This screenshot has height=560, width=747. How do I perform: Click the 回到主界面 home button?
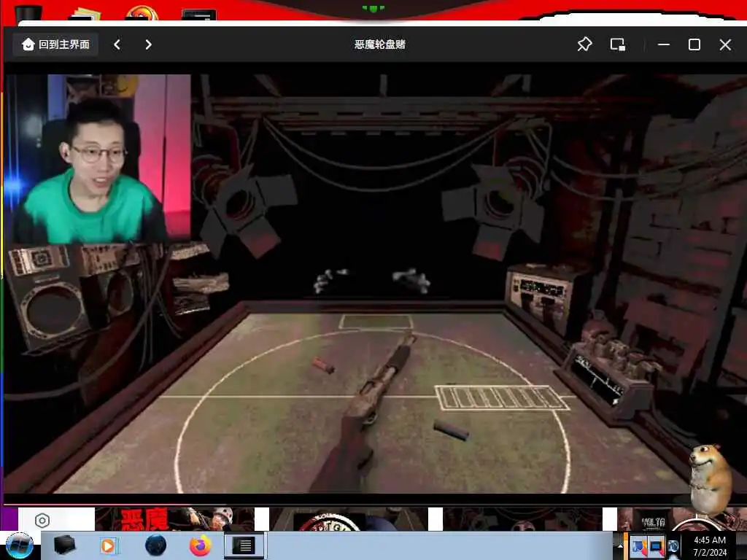click(55, 44)
